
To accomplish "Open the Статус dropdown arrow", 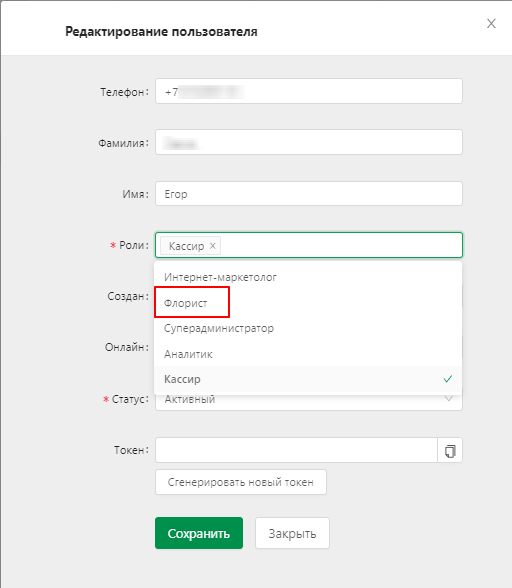I will point(449,398).
